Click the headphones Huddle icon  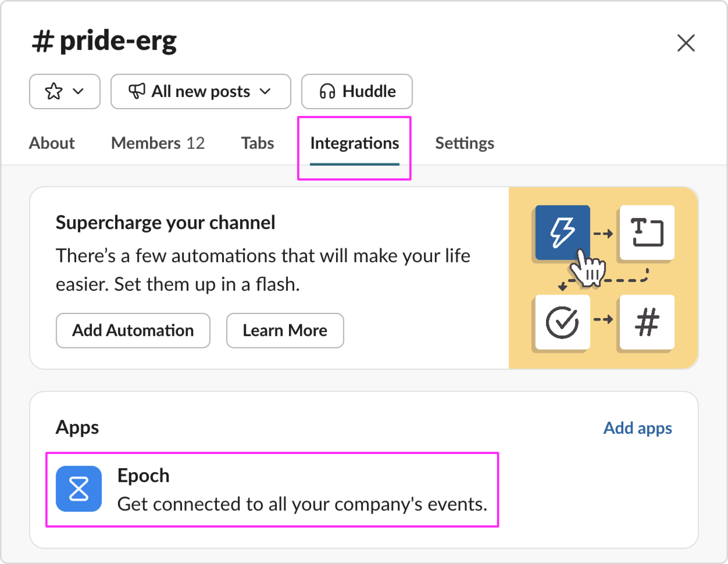(327, 91)
